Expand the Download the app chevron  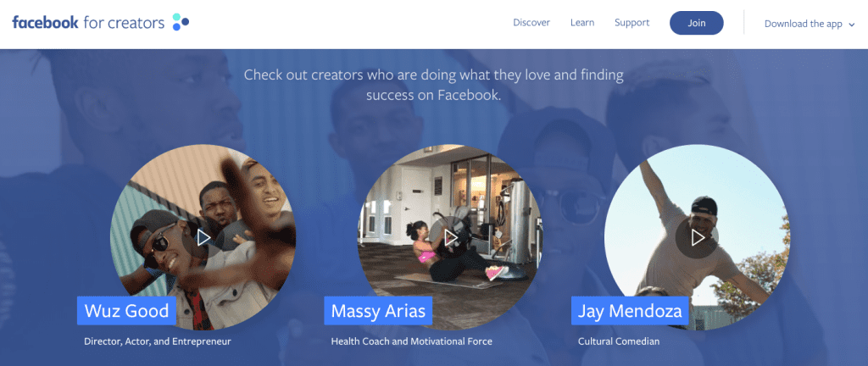click(851, 25)
